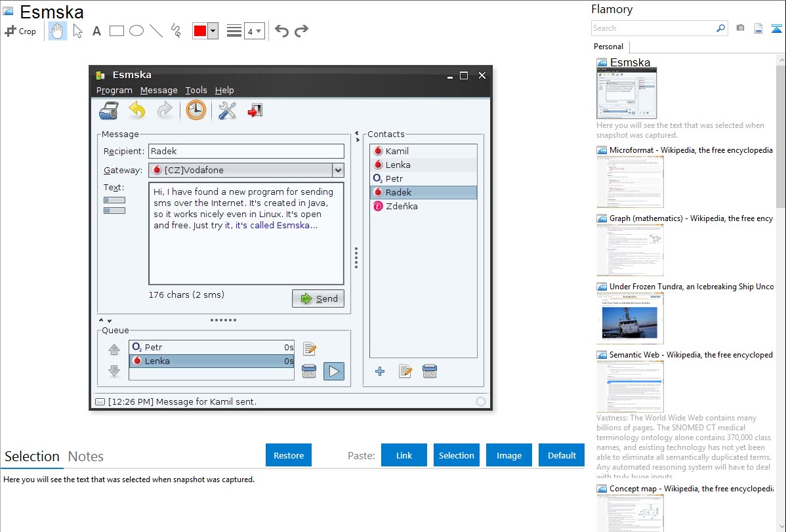Click the Send button

click(x=318, y=299)
